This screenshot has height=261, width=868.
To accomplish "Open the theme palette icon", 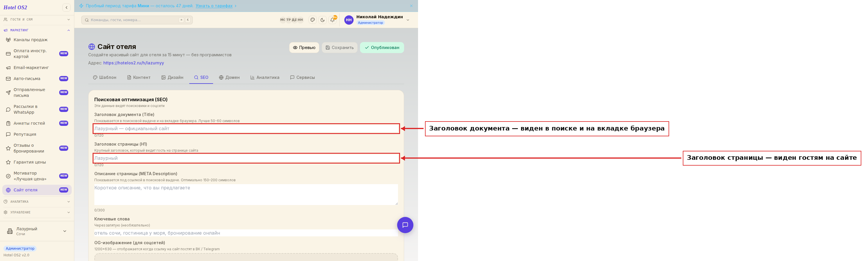I will (313, 20).
